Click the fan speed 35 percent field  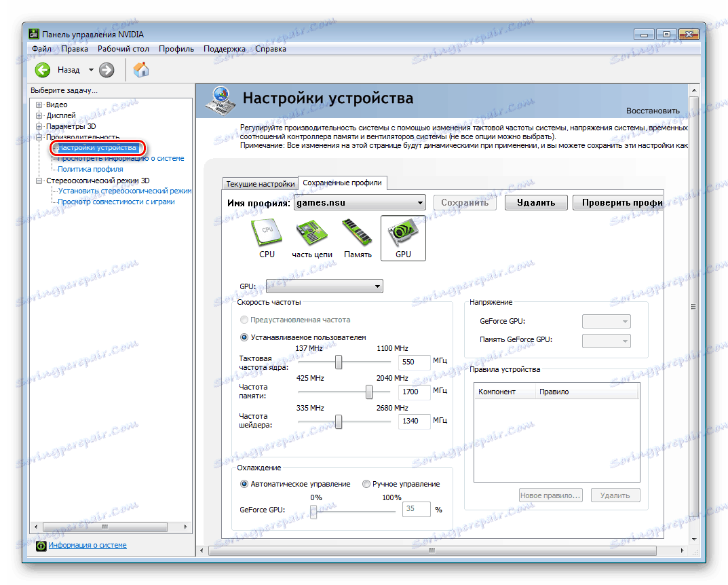point(417,509)
